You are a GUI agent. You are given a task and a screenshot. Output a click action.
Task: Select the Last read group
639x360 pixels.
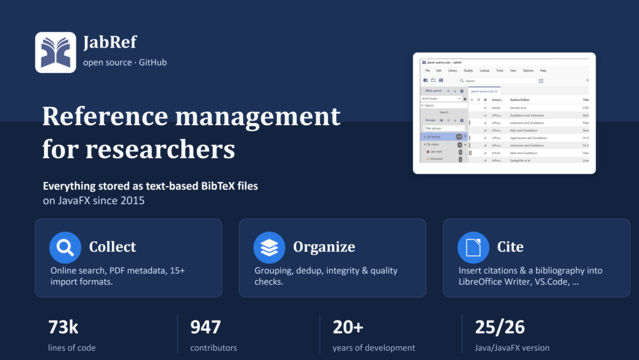coord(444,152)
